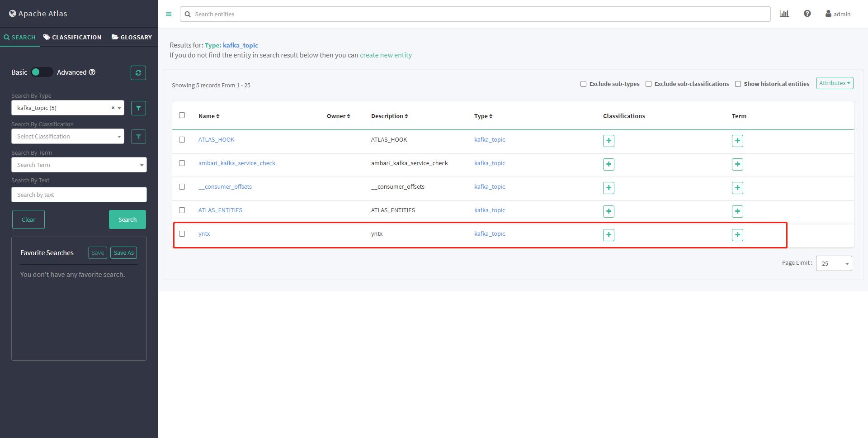Open kafka_topic type link in ATLAS_HOOK row
Image resolution: width=868 pixels, height=438 pixels.
click(490, 139)
